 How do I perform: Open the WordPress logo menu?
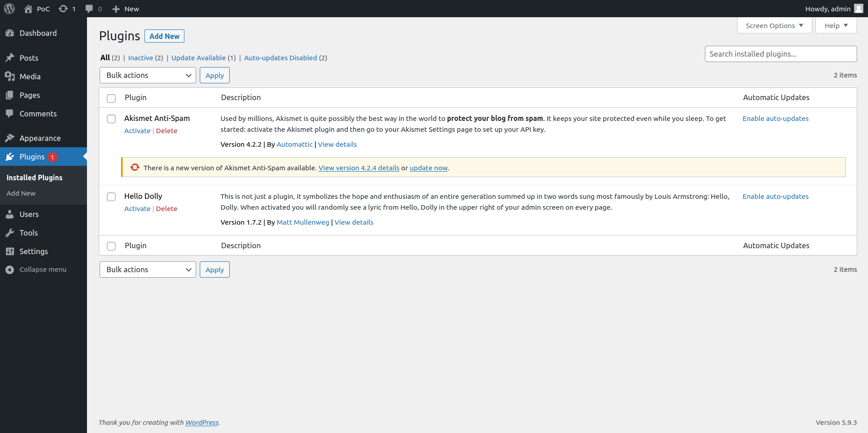(9, 9)
